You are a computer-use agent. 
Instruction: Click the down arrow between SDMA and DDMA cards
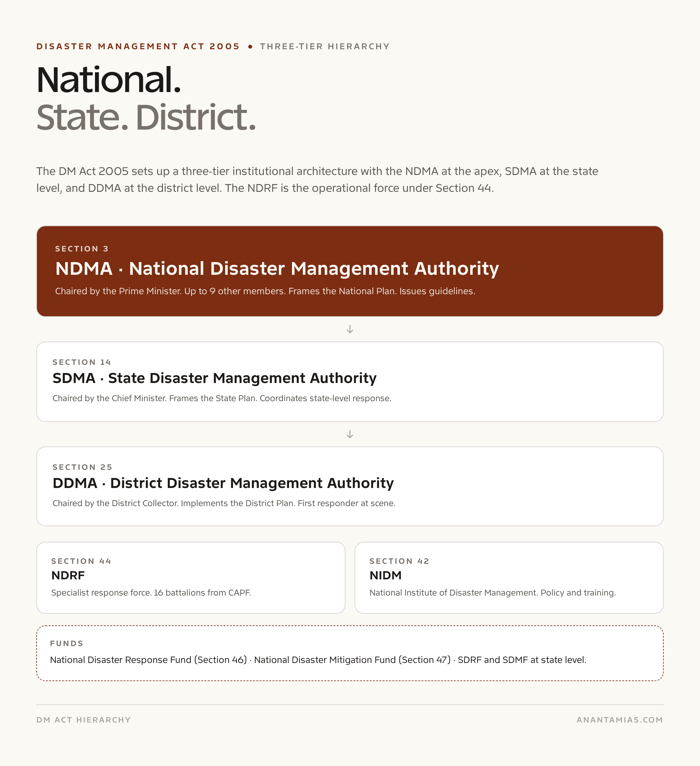(350, 434)
